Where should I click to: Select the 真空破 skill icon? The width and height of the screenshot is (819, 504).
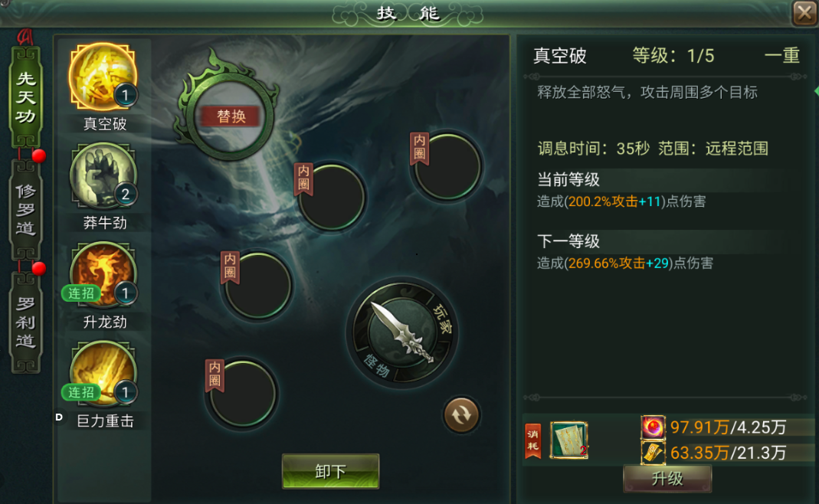click(x=103, y=77)
